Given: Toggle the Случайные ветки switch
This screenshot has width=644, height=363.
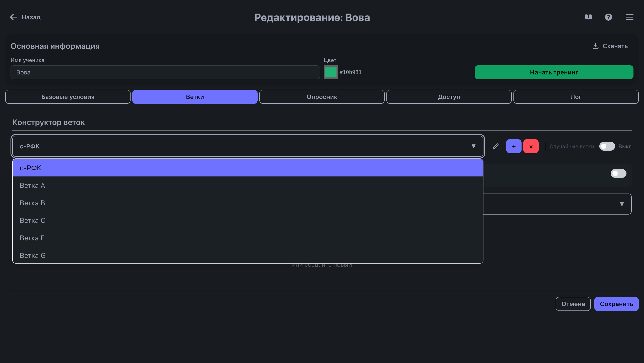Looking at the screenshot, I should click(607, 146).
